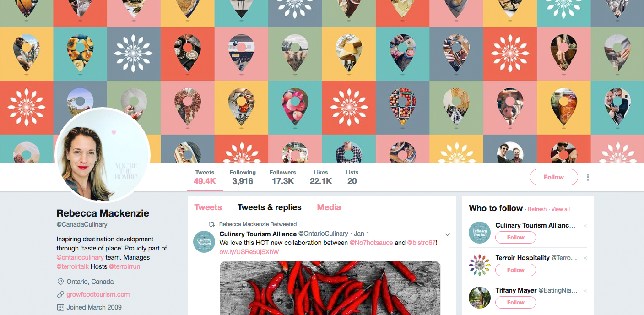Dismiss Tiffany Mayer suggestion
644x315 pixels.
click(585, 291)
